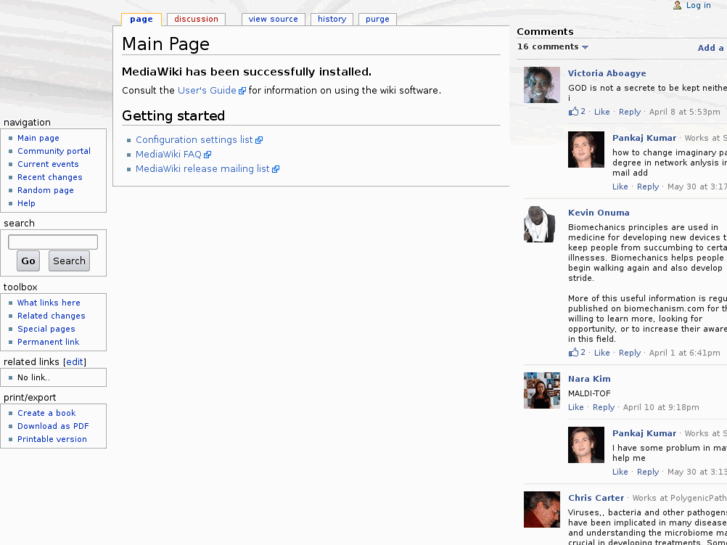Select the purge tab
Screen dimensions: 727x545
point(377,19)
